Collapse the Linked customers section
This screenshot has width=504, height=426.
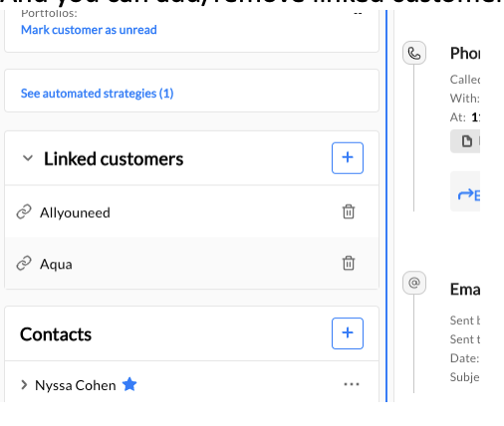click(x=28, y=158)
